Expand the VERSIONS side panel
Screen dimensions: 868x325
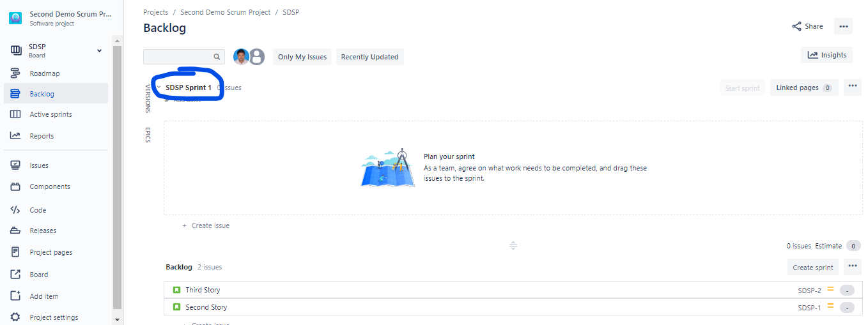pos(148,98)
